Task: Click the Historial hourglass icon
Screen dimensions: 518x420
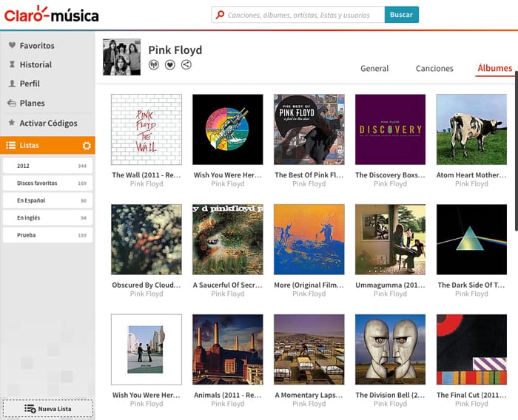Action: pyautogui.click(x=13, y=64)
